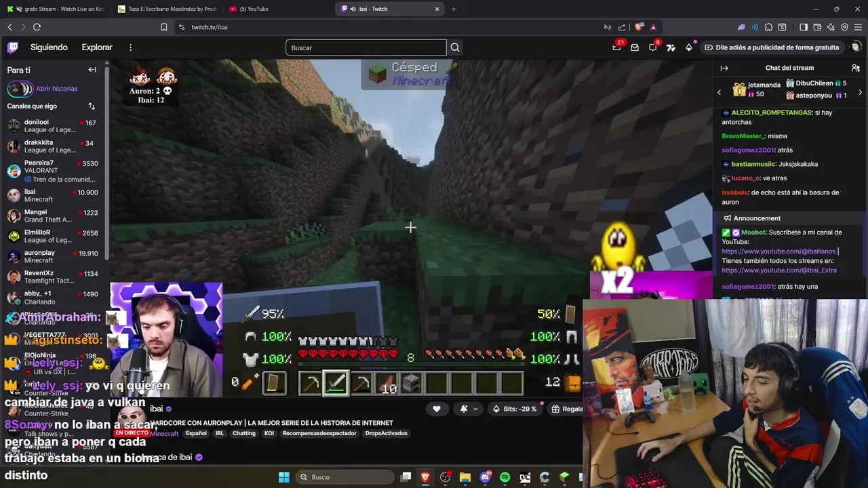Open the Brave Wallet icon

point(817,27)
